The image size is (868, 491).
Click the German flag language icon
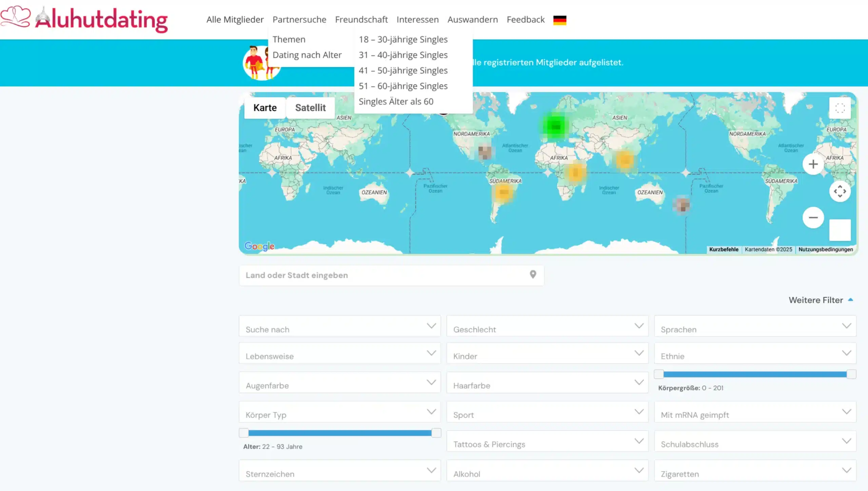click(559, 20)
